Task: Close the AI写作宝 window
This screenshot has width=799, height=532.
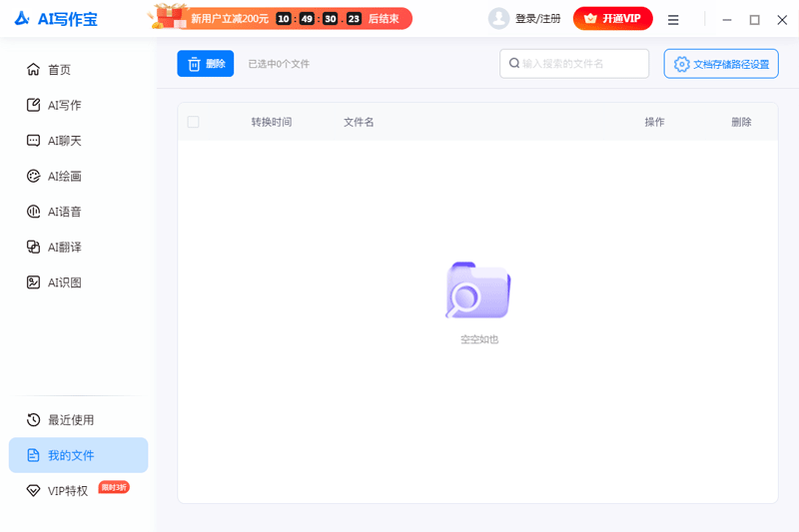Action: click(782, 20)
